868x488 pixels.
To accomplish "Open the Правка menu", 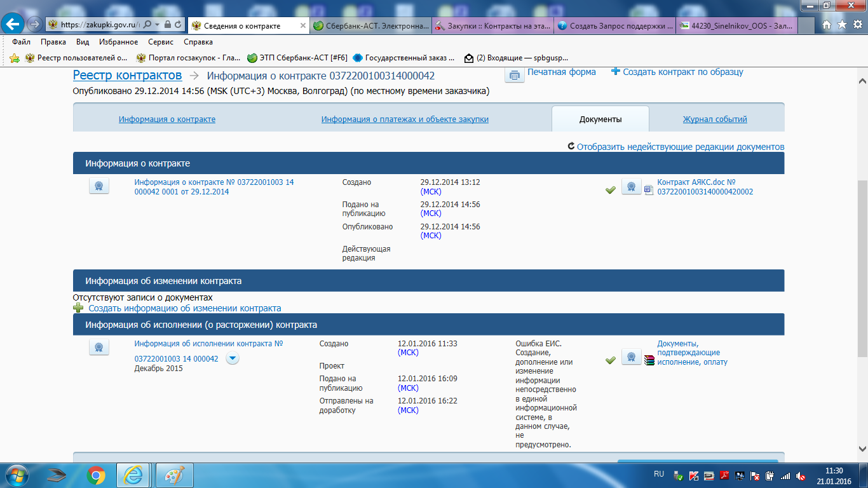I will (53, 42).
